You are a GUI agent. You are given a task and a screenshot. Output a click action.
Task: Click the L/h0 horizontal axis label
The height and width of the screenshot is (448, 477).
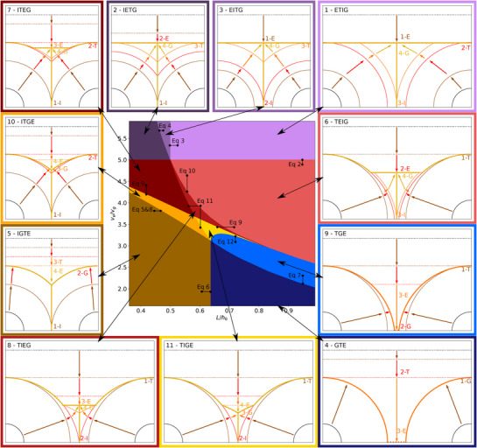click(221, 318)
